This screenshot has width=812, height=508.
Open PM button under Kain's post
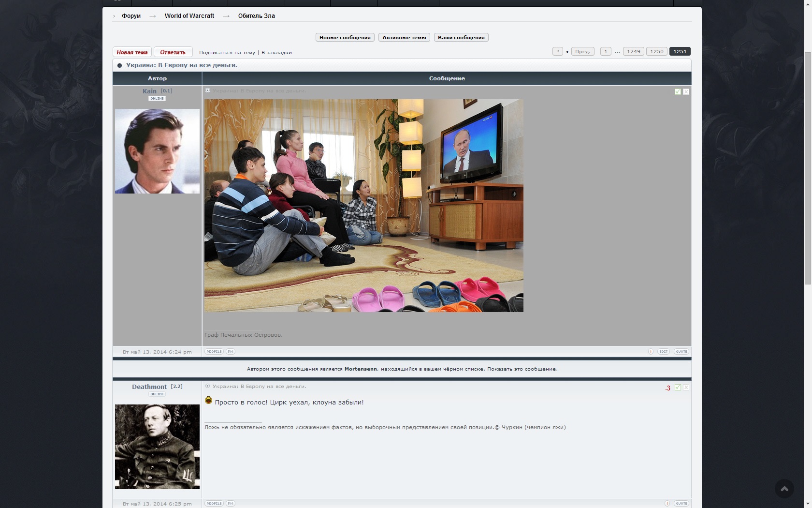pos(231,352)
